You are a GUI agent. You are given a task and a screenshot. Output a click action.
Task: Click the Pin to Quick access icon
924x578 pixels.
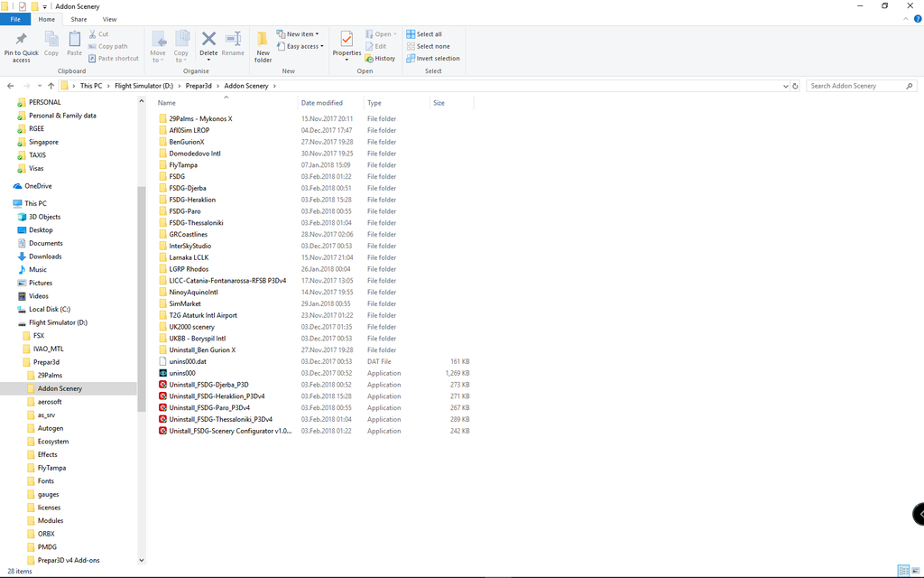tap(22, 40)
